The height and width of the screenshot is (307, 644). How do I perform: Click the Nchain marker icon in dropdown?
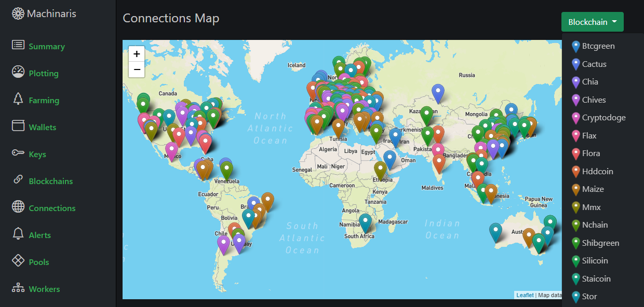pyautogui.click(x=575, y=225)
